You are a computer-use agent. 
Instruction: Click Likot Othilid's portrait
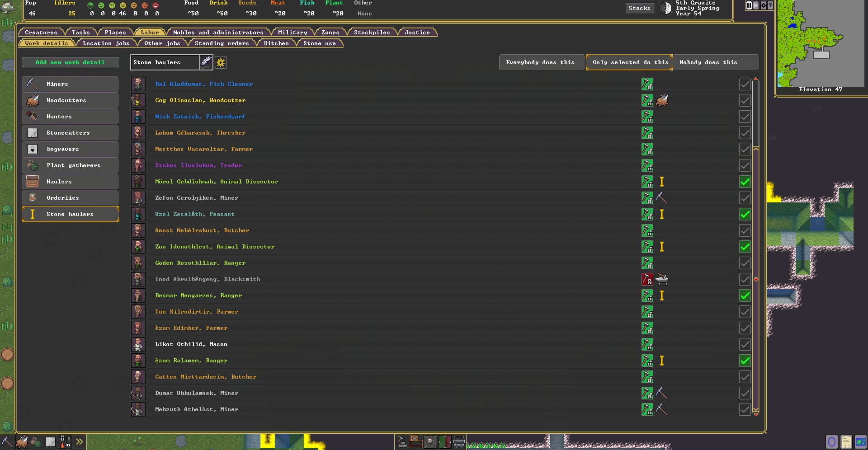[138, 344]
